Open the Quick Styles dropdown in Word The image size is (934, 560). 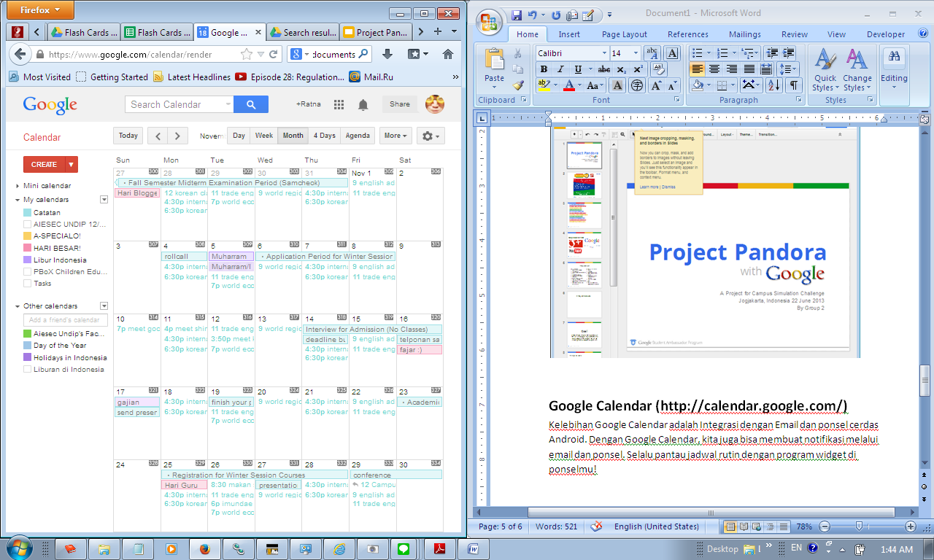click(x=826, y=70)
